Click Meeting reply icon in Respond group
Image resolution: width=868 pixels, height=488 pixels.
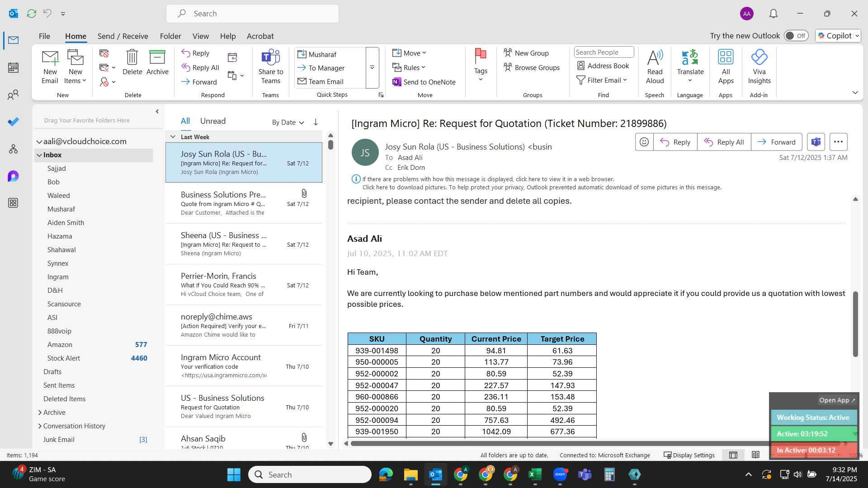[x=232, y=57]
